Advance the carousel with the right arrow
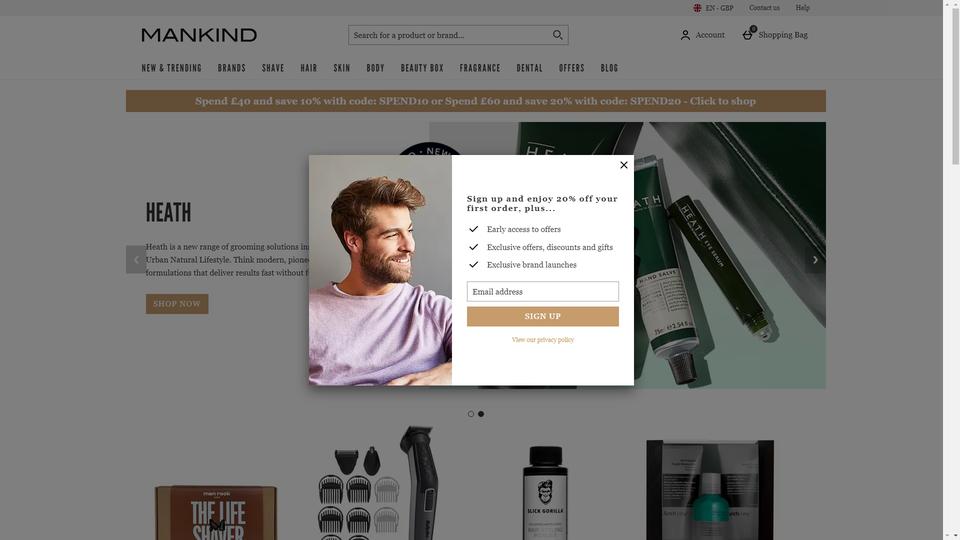The width and height of the screenshot is (960, 540). pos(815,260)
